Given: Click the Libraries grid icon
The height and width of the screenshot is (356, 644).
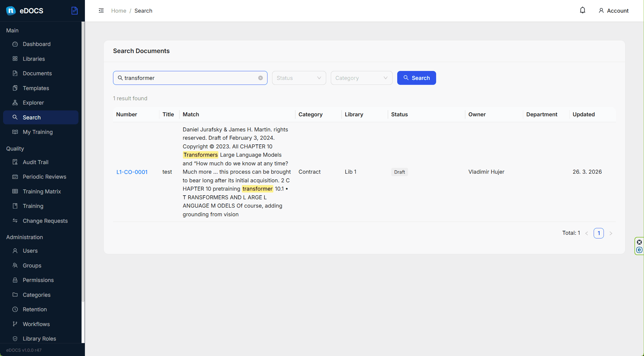Looking at the screenshot, I should click(15, 59).
